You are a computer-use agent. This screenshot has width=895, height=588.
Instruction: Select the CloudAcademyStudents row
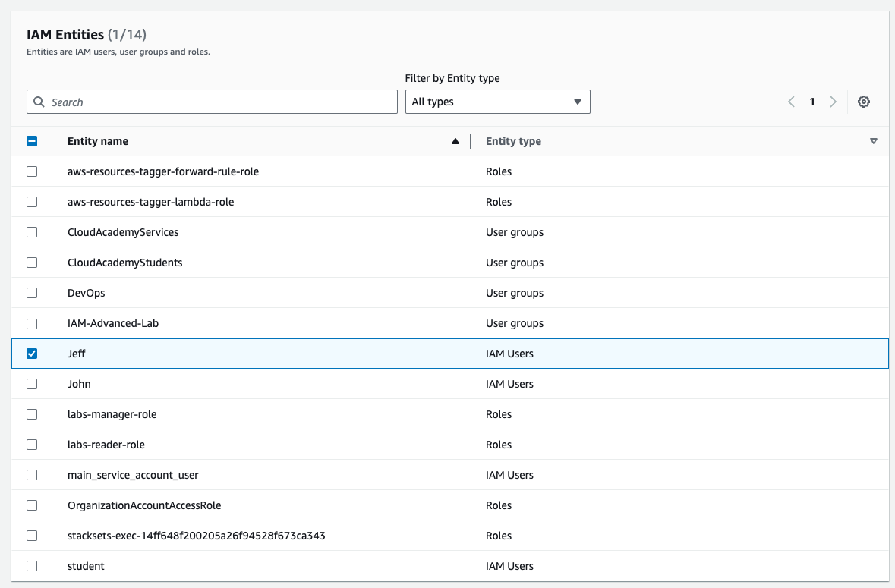124,263
